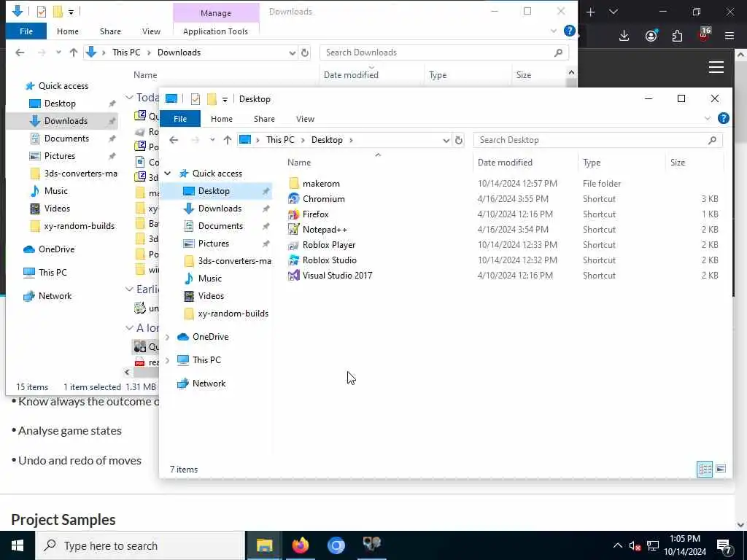Expand the ribbon in Desktop window
747x560 pixels.
click(707, 119)
